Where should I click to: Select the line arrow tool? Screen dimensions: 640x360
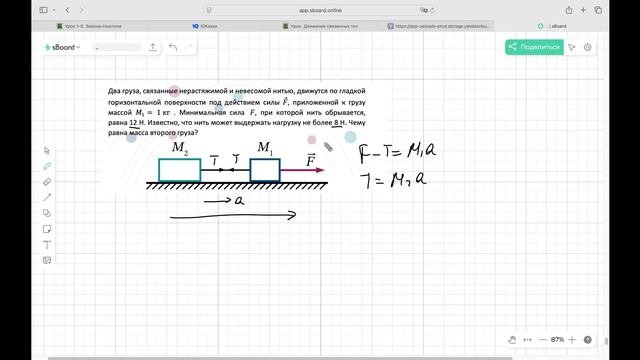(x=47, y=198)
